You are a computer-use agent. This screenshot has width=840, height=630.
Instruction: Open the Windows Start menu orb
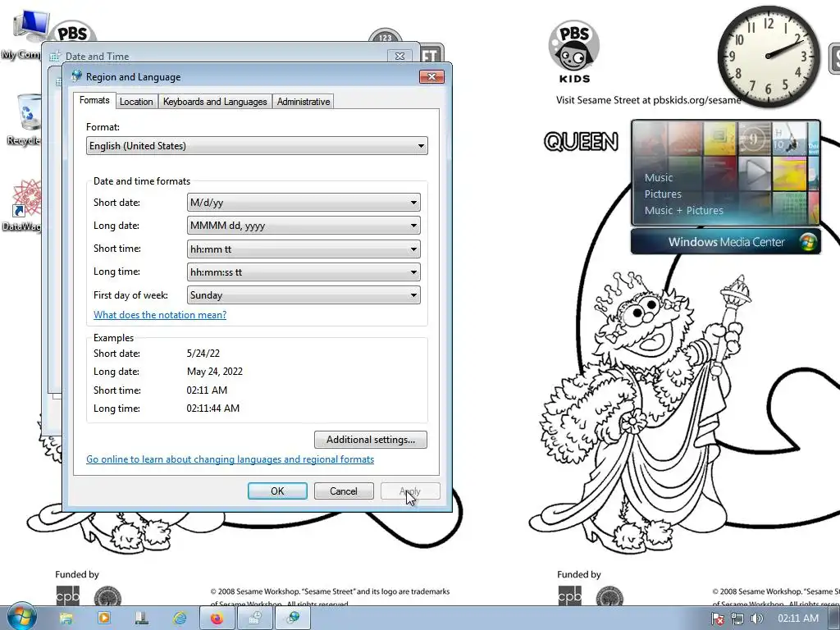[x=21, y=617]
